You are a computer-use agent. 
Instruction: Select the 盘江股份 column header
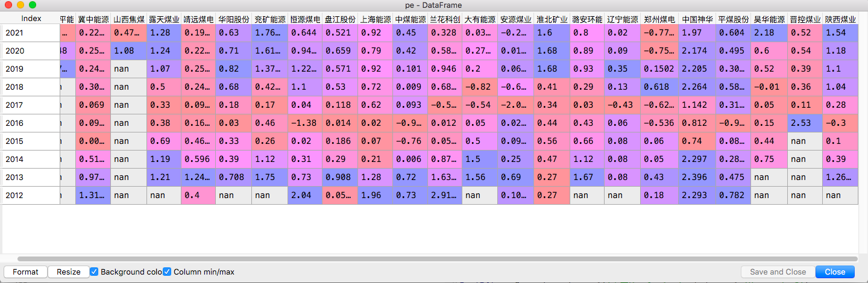pos(340,19)
